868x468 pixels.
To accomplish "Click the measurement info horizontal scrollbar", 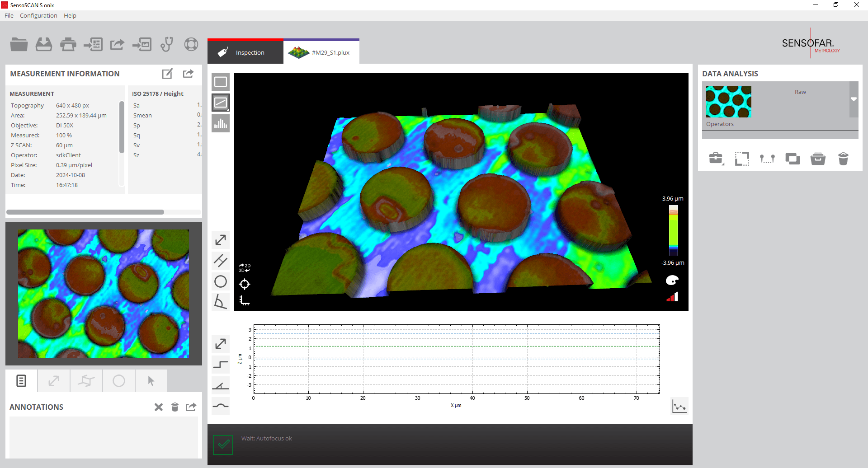I will point(85,212).
